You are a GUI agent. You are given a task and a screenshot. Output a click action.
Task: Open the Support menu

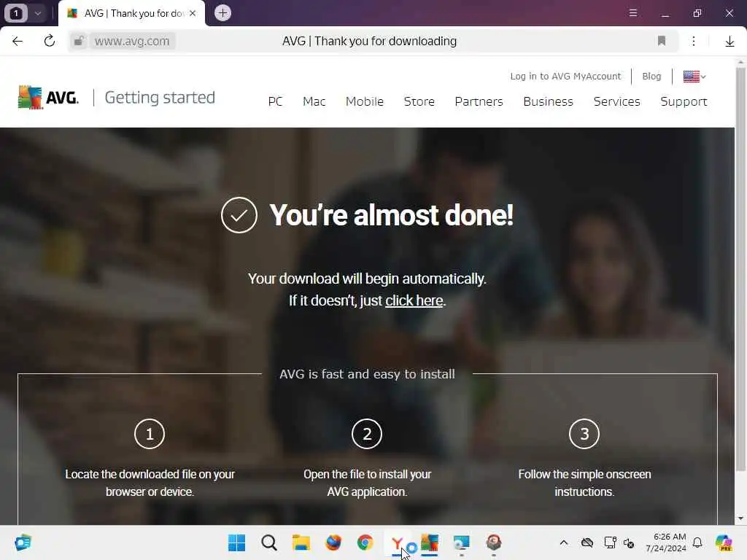(684, 101)
